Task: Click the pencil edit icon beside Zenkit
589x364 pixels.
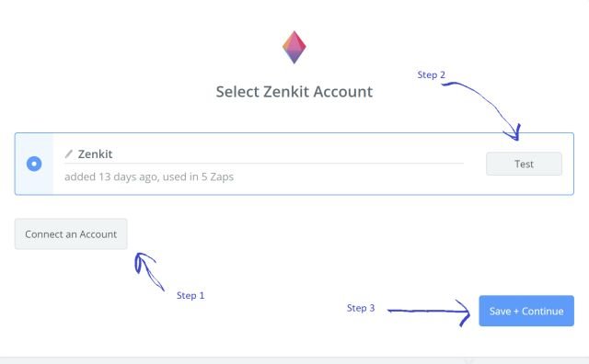Action: 69,154
